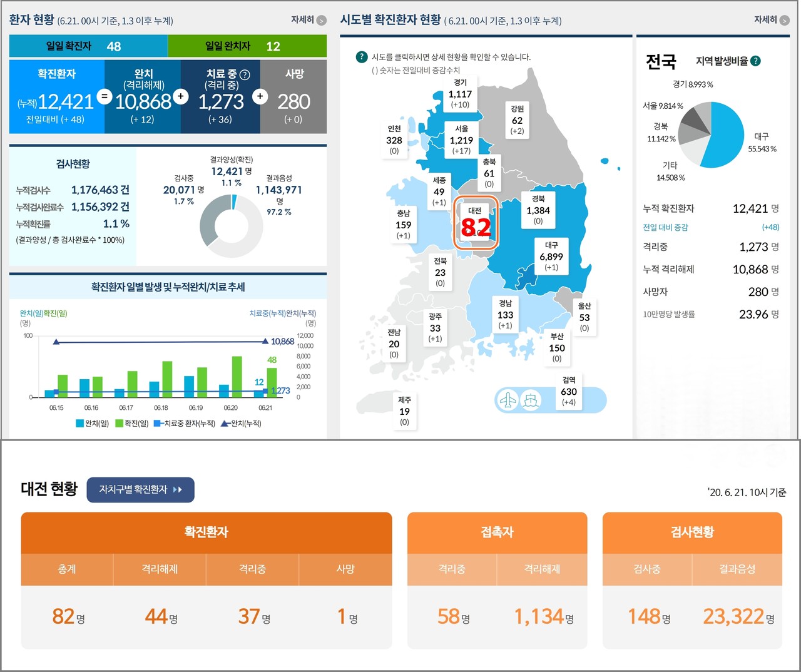Click the 완치(누적) legend item

click(x=242, y=424)
